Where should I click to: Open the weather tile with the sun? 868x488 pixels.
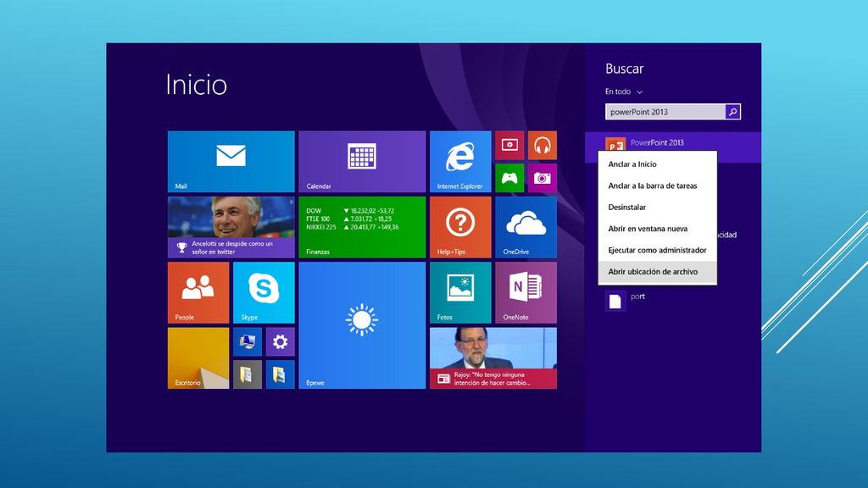click(x=362, y=325)
